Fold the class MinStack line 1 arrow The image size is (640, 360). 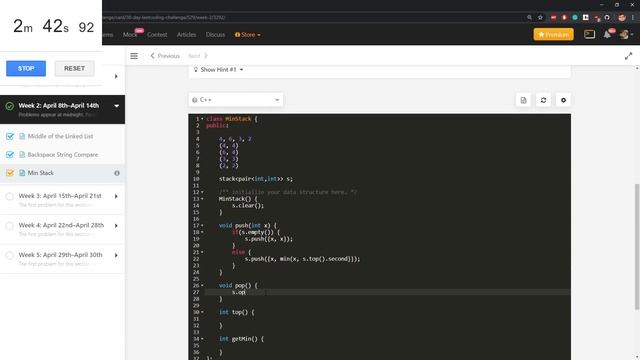click(202, 119)
